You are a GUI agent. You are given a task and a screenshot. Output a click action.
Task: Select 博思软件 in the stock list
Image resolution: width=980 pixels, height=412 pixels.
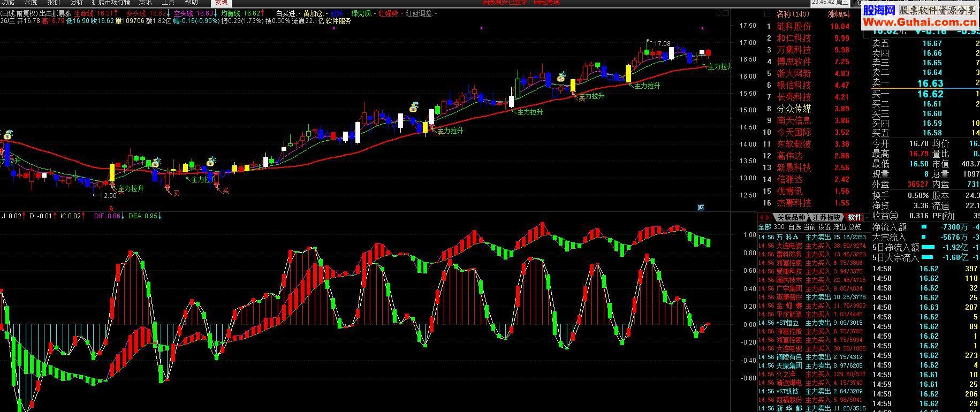tap(794, 62)
